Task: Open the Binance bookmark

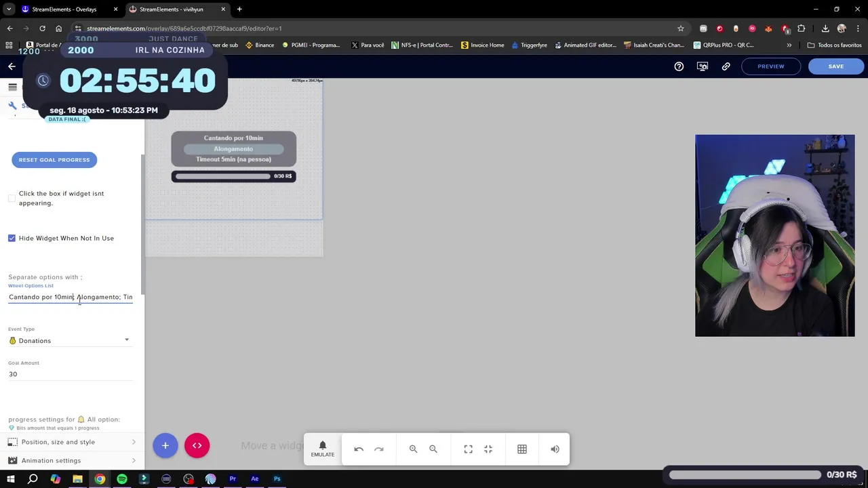Action: click(x=260, y=45)
